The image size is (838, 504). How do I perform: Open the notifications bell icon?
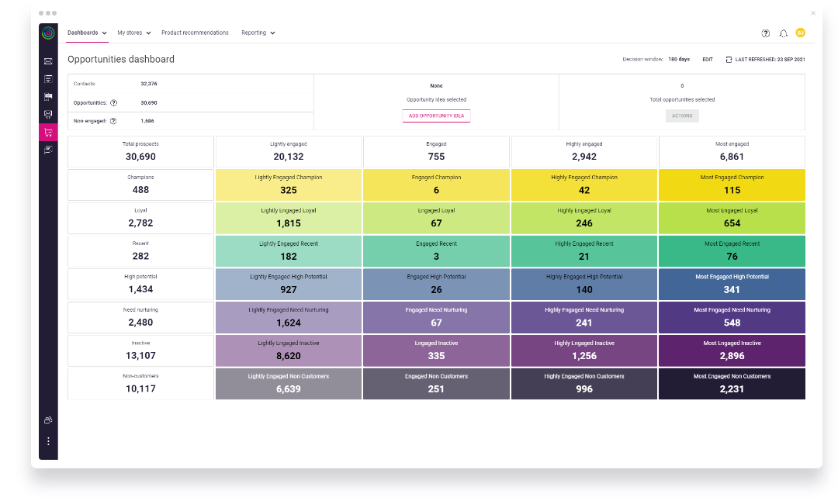(x=783, y=33)
